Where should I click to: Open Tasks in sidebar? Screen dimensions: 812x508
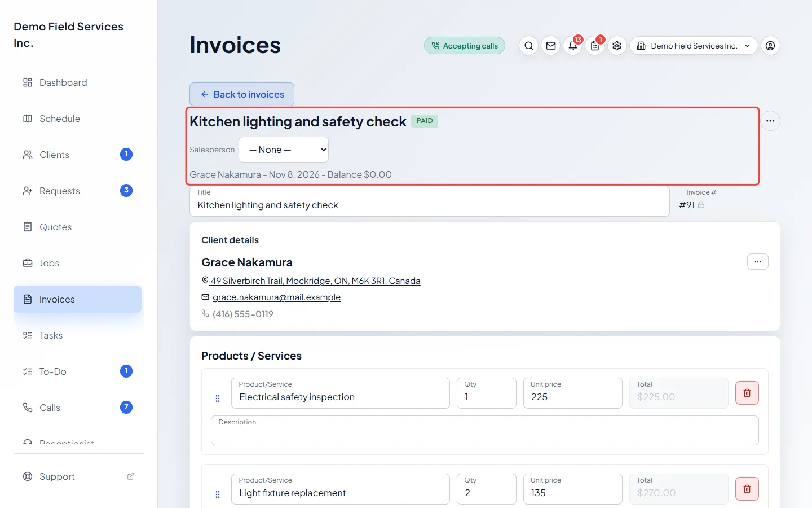[x=78, y=335]
